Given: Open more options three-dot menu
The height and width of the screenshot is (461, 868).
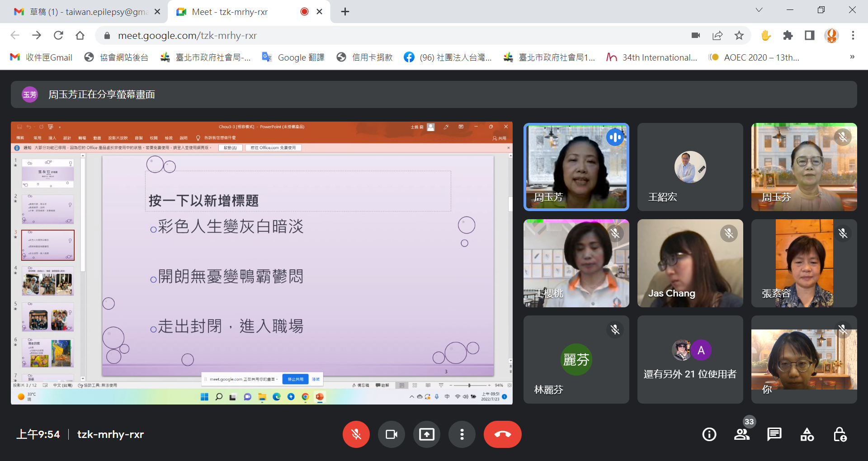Looking at the screenshot, I should click(x=462, y=434).
